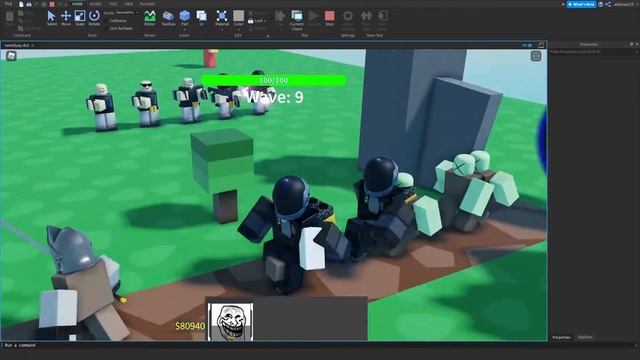
Task: Switch to the PLUGINS tab
Action: [147, 4]
